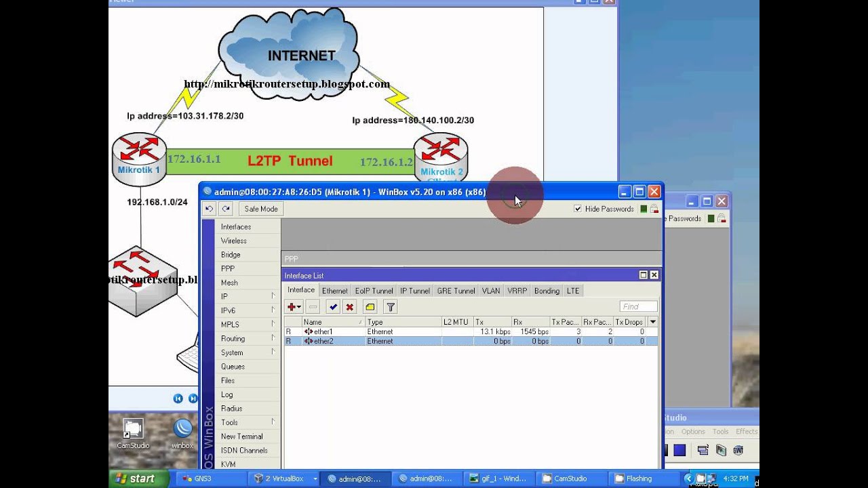This screenshot has height=488, width=868.
Task: Open the add-interface dropdown arrow
Action: pos(299,307)
